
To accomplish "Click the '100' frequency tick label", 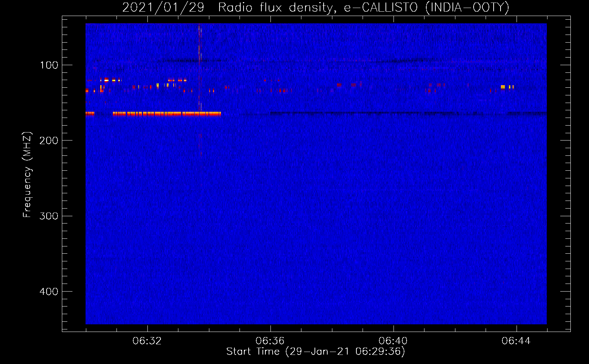I will click(x=49, y=65).
